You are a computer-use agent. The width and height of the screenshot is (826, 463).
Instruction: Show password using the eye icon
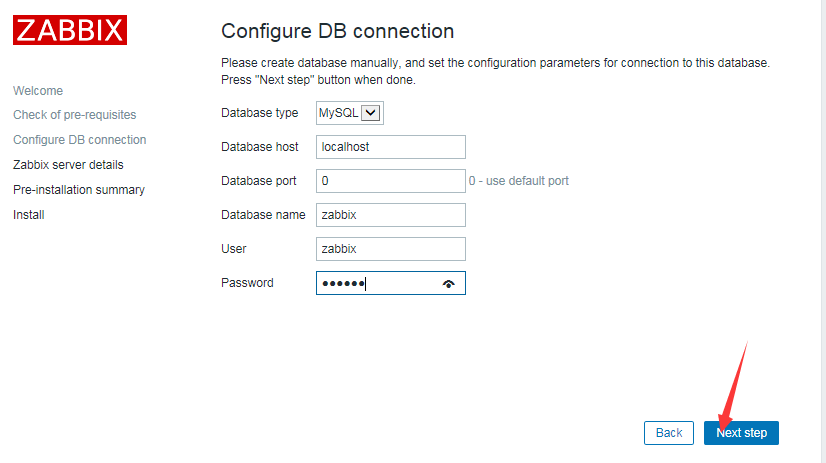448,284
